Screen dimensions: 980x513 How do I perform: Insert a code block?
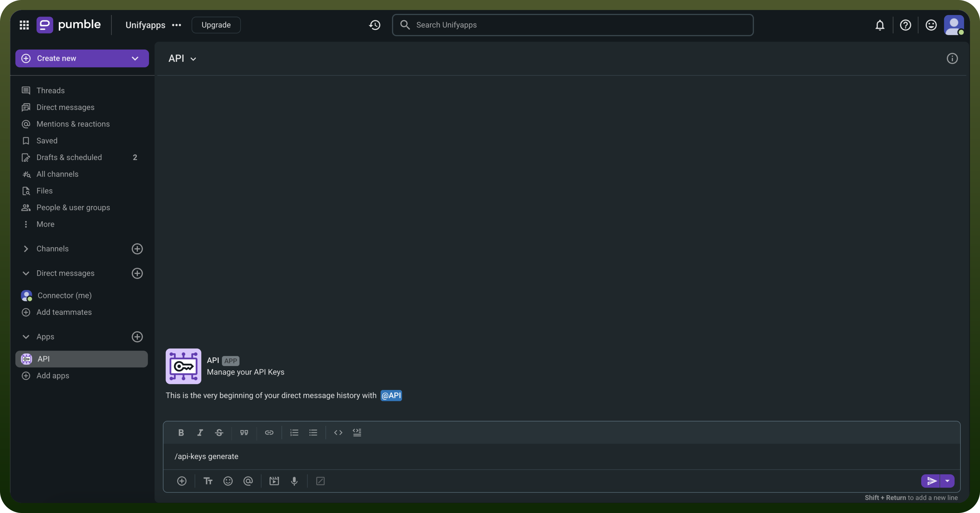[357, 432]
